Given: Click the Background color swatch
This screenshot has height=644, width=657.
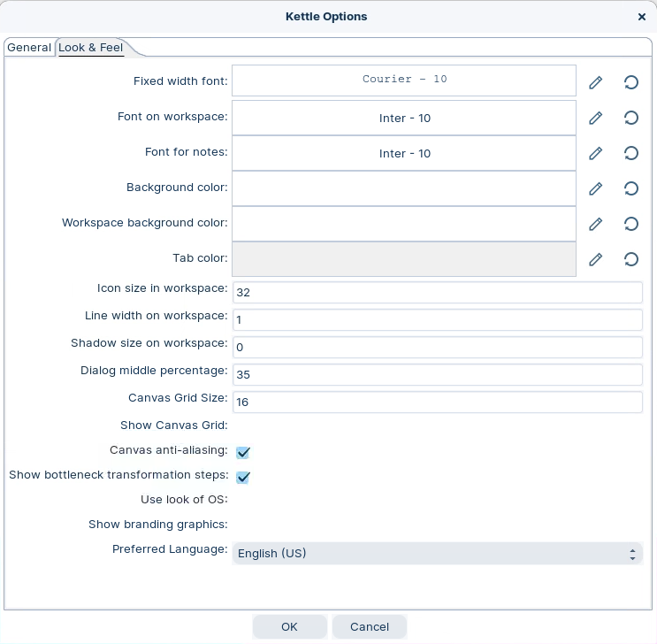Looking at the screenshot, I should pyautogui.click(x=404, y=188).
